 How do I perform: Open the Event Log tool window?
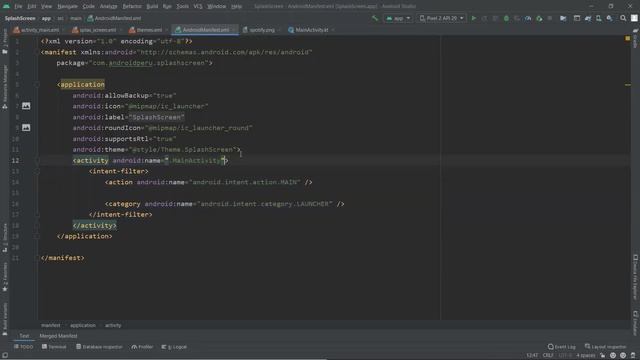pos(562,347)
